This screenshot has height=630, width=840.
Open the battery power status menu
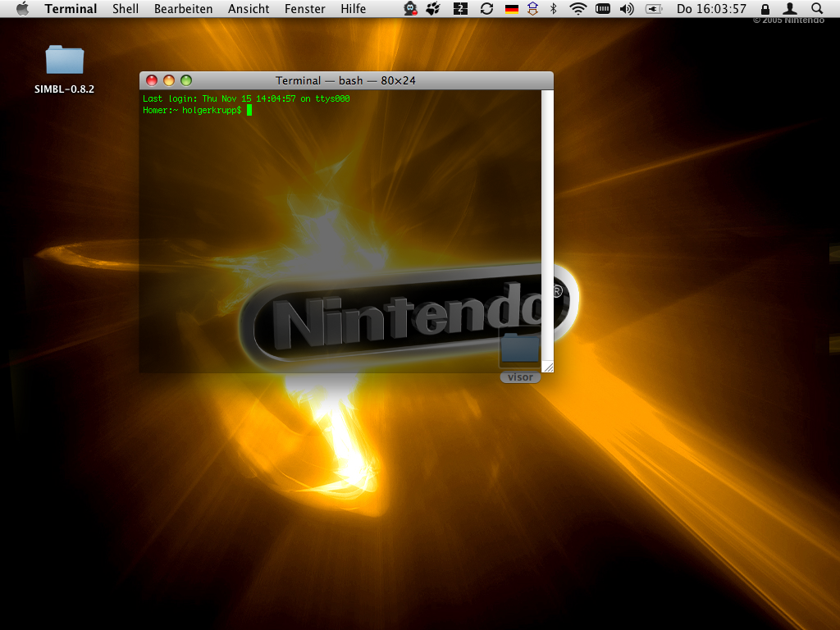[654, 8]
